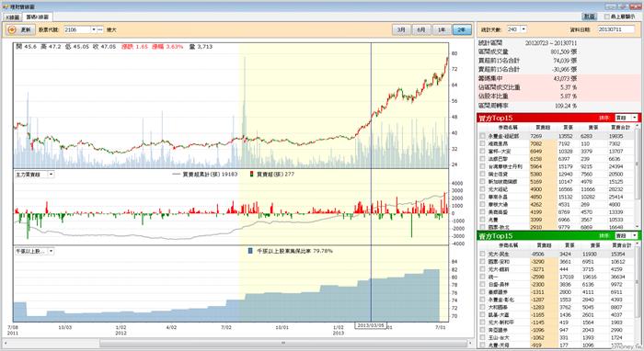This screenshot has width=644, height=351.
Task: Check the 元大-民生 row in seller Top15
Action: (x=482, y=254)
